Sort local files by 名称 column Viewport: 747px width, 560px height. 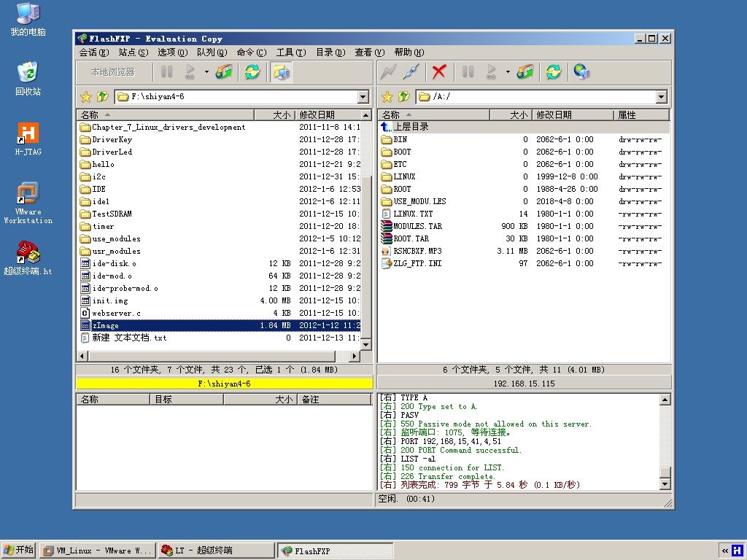click(x=166, y=114)
